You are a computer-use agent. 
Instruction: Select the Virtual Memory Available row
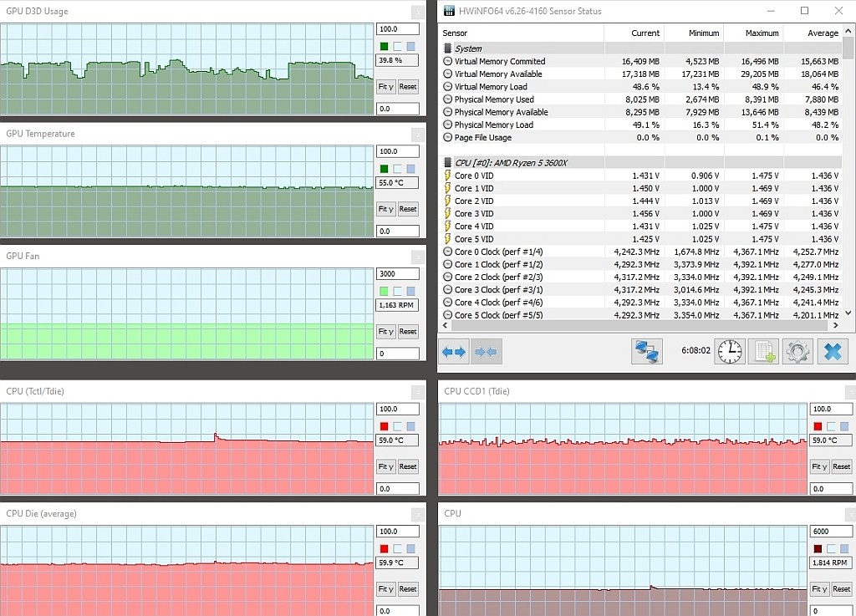[x=641, y=74]
